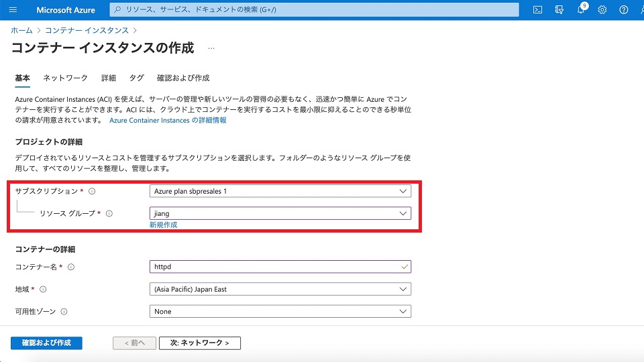Open the Azure portal hamburger menu

click(x=13, y=10)
